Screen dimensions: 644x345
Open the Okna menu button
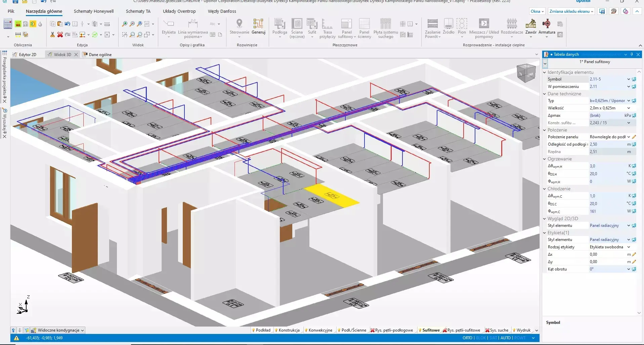click(537, 11)
